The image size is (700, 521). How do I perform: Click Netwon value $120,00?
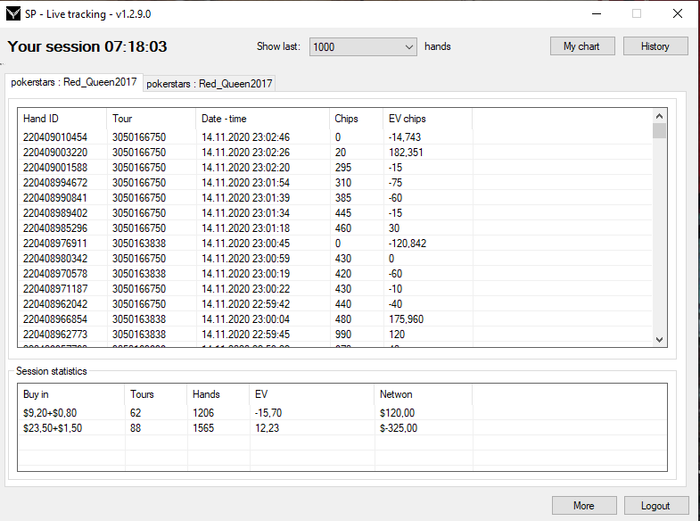click(397, 413)
